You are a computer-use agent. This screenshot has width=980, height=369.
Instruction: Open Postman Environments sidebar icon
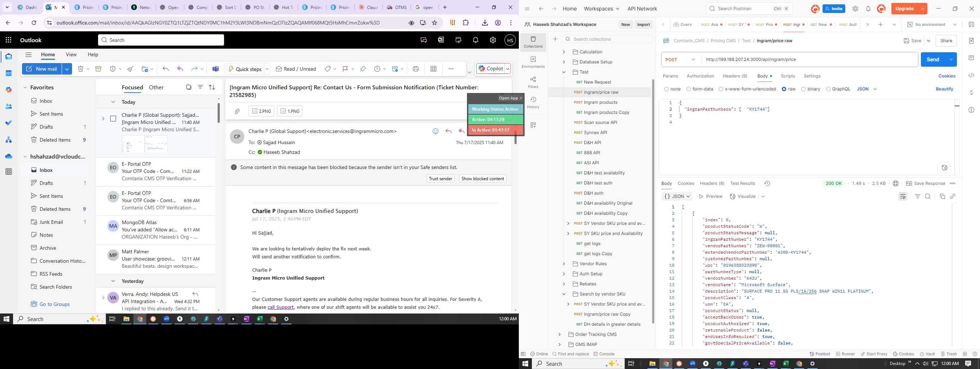pos(533,62)
